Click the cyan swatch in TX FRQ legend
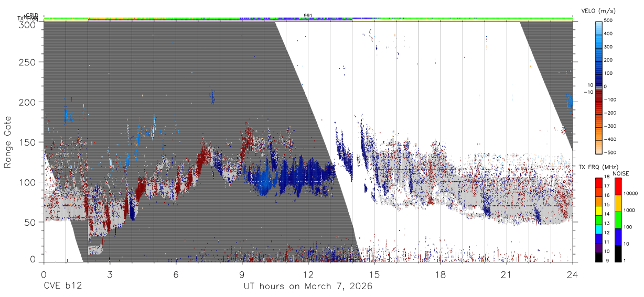The width and height of the screenshot is (644, 297). click(599, 229)
